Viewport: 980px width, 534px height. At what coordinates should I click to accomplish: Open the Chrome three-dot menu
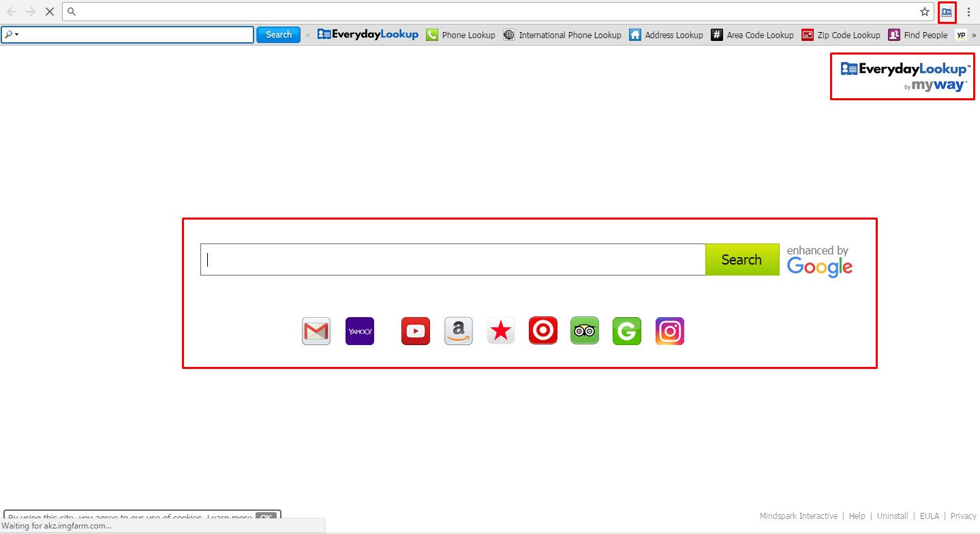[968, 12]
